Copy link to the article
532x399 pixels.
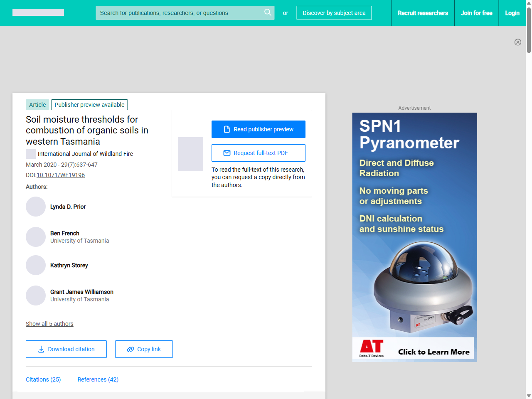pyautogui.click(x=144, y=349)
